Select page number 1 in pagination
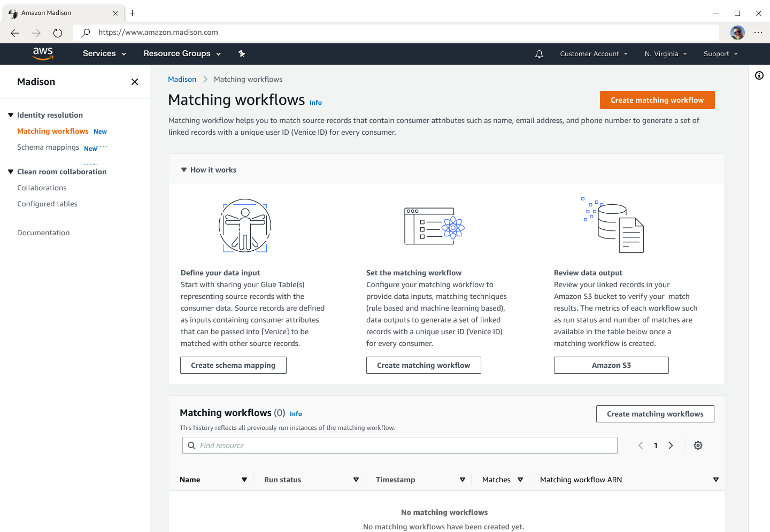Image resolution: width=770 pixels, height=532 pixels. [x=656, y=445]
